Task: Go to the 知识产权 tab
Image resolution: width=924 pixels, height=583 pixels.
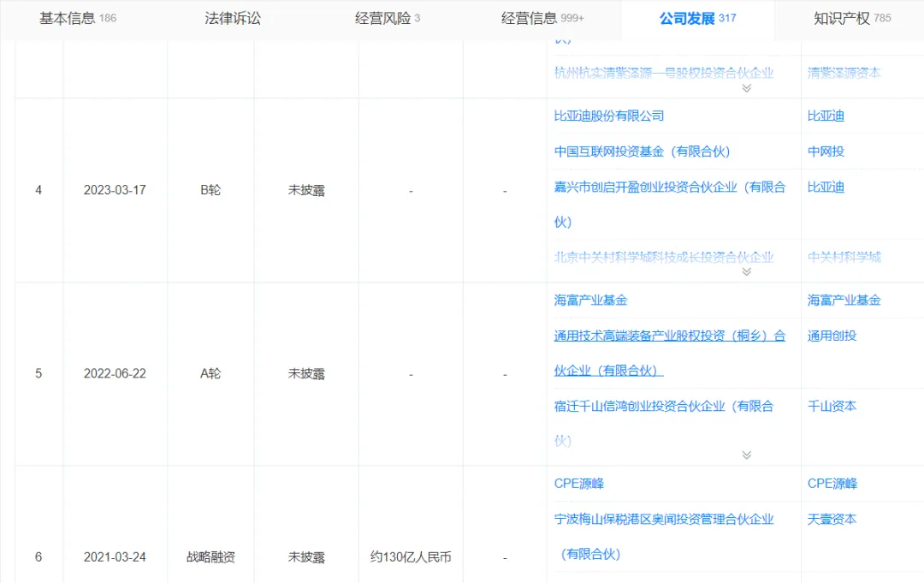Action: click(x=852, y=18)
